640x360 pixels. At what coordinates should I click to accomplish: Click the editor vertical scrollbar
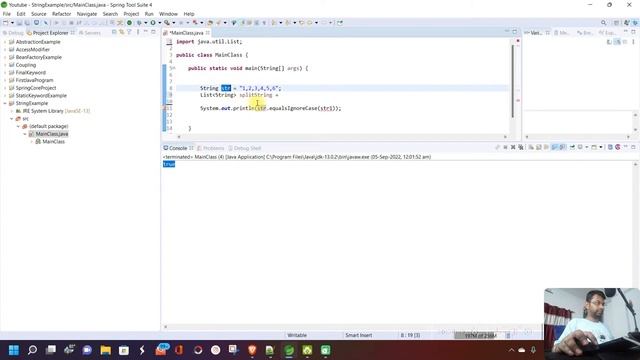click(512, 81)
